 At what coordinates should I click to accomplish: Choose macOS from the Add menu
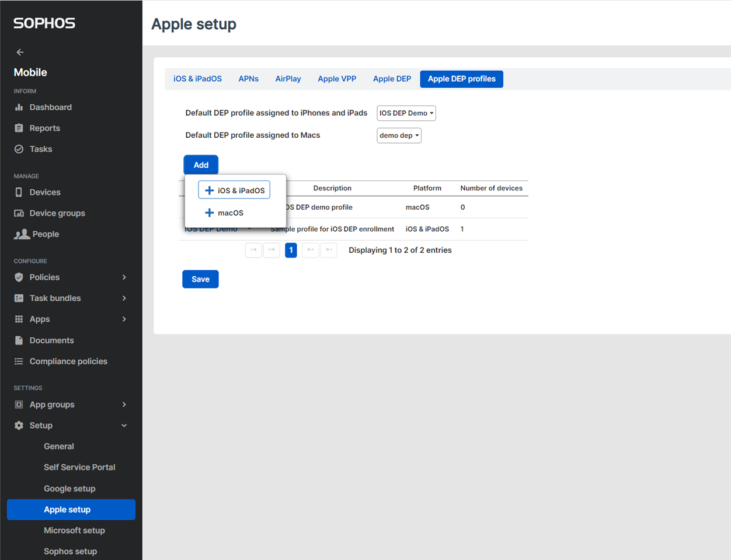[225, 213]
